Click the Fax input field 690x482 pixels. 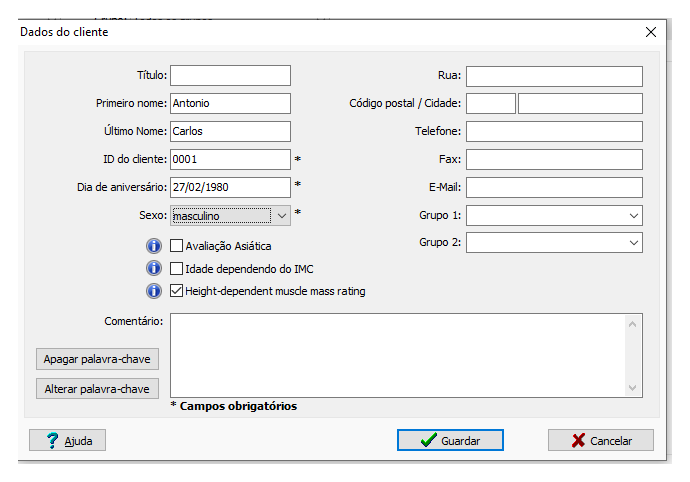pos(554,159)
